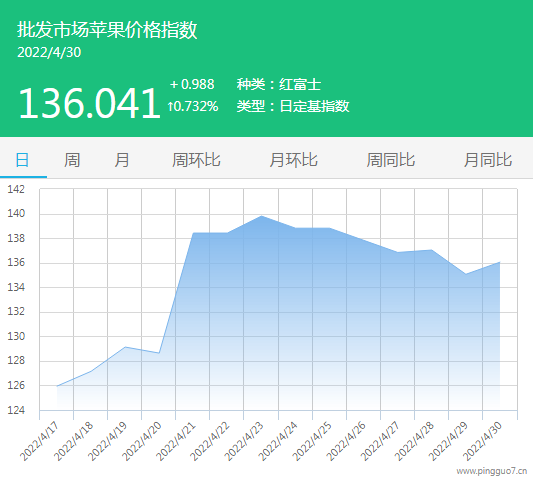Click the 2022/4/30 date under title

49,52
